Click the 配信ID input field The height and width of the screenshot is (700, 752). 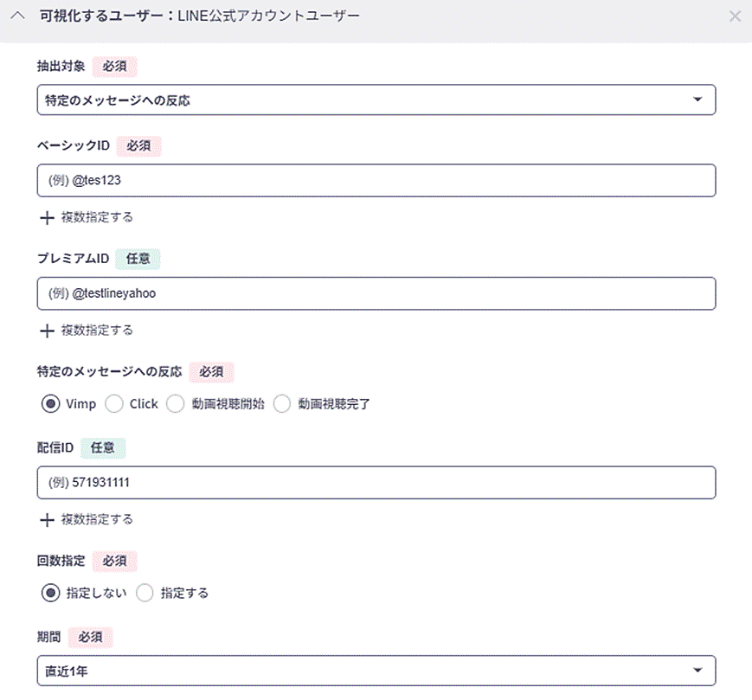376,483
